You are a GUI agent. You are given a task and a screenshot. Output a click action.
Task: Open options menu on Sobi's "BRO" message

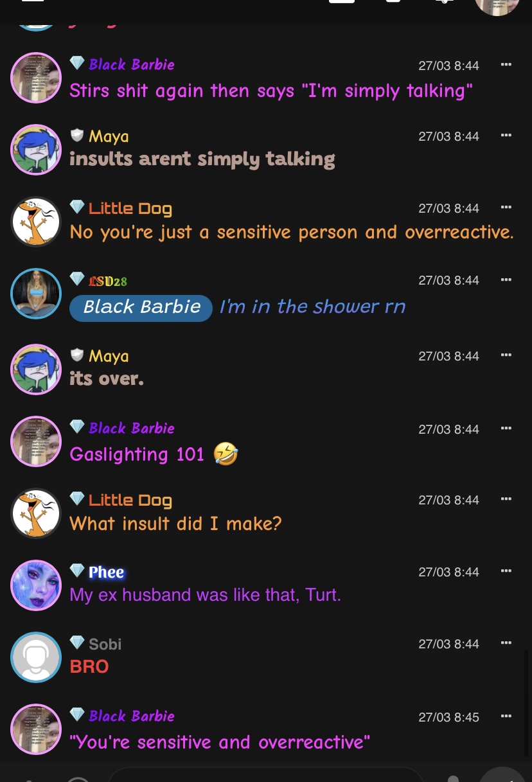(506, 643)
